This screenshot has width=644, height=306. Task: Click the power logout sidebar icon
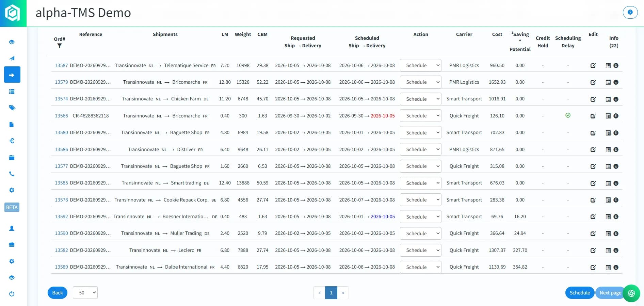pos(12,294)
